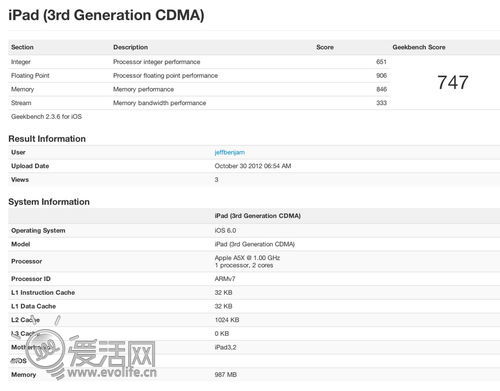The image size is (500, 391).
Task: Click the Floating Point score value 906
Action: [x=381, y=75]
